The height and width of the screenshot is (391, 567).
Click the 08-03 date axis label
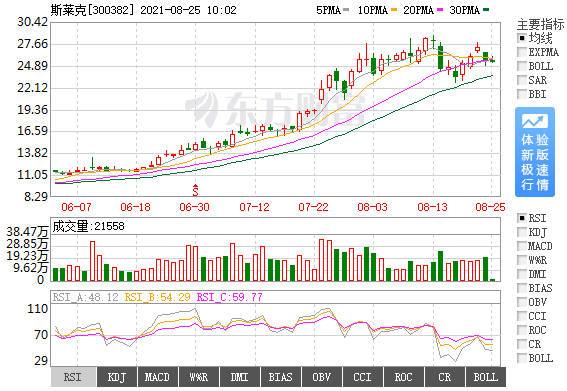click(x=372, y=207)
